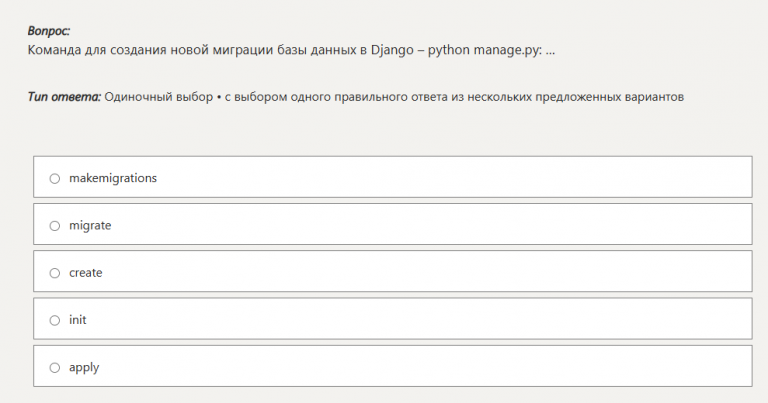Viewport: 768px width, 403px height.
Task: Click the "Вопрос:" heading
Action: click(x=49, y=32)
